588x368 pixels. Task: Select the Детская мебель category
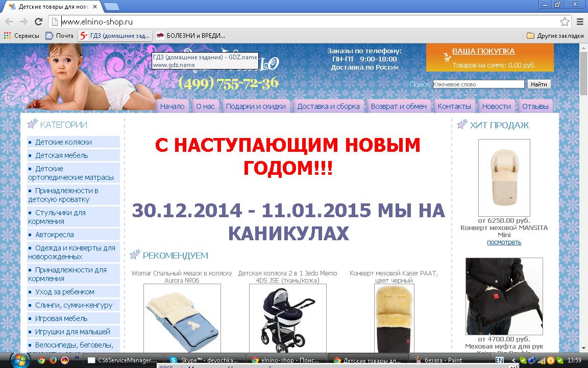point(73,155)
